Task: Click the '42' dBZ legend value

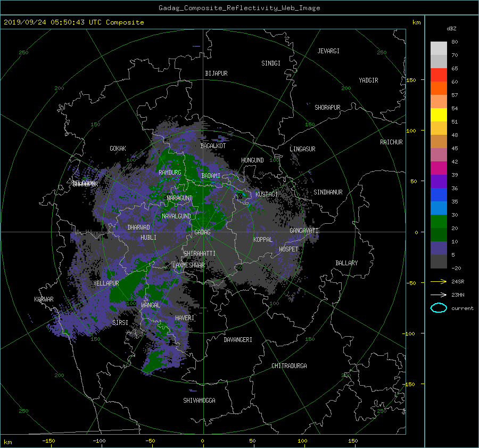Action: coord(455,162)
